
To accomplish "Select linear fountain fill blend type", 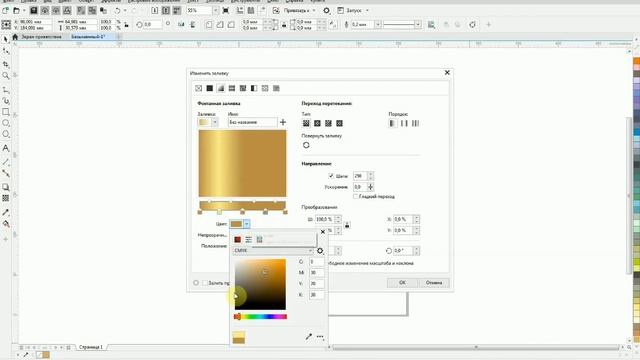I will [x=306, y=123].
